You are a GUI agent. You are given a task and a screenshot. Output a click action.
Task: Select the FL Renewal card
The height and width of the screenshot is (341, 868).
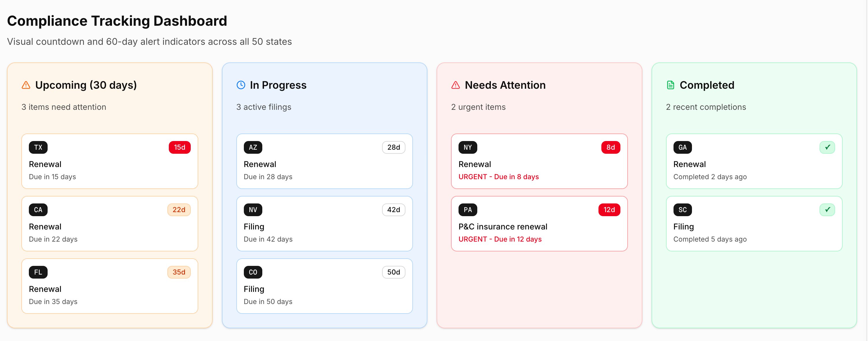(110, 286)
